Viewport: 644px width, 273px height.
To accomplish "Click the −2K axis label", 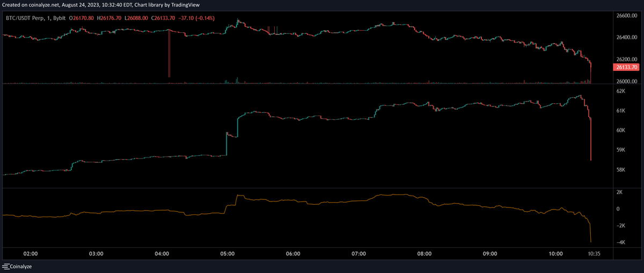I will click(620, 226).
